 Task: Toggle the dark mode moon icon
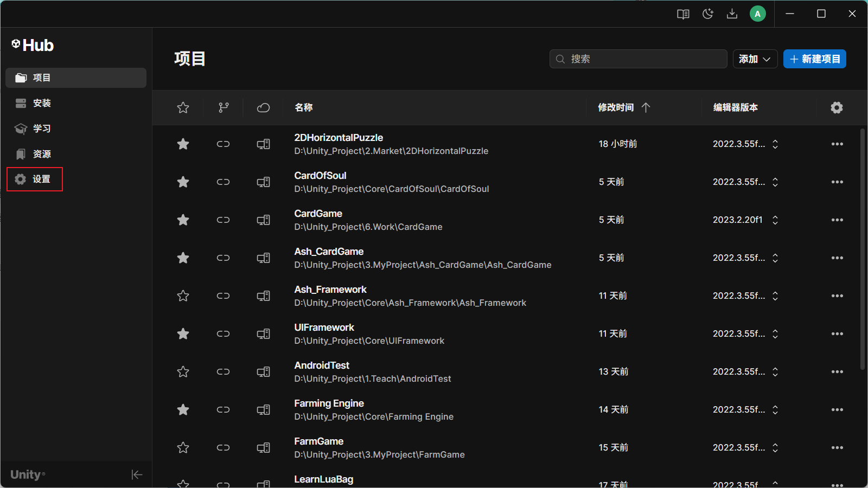click(x=707, y=14)
